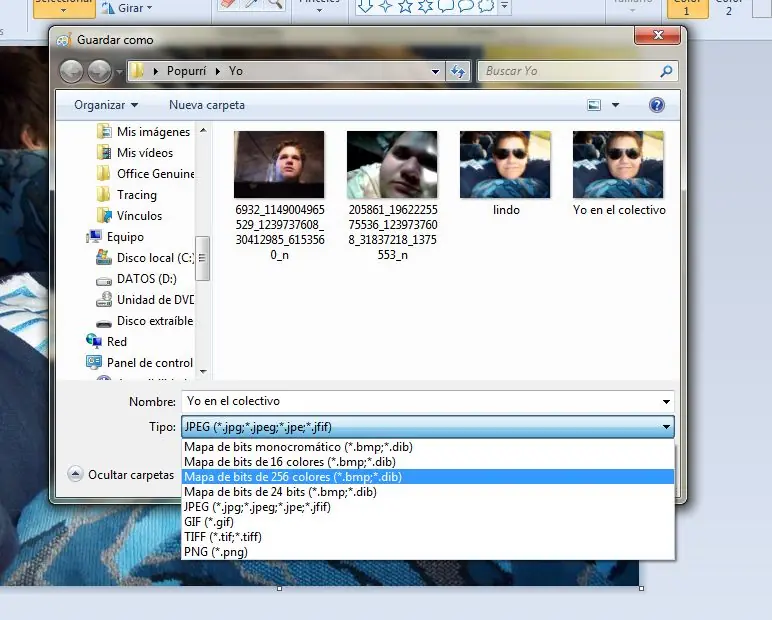This screenshot has height=620, width=772.
Task: Choose TIFF (*.tif;*.tiff) file type
Action: click(428, 537)
